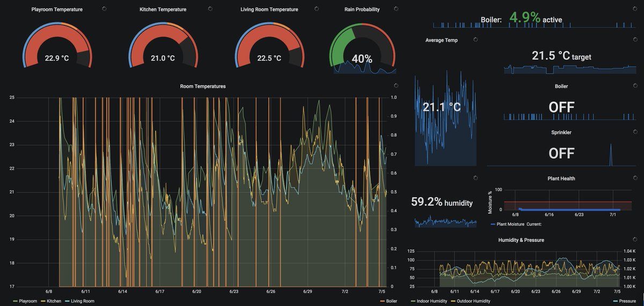The image size is (644, 306).
Task: Click the spinner on the target temperature panel
Action: click(x=635, y=40)
